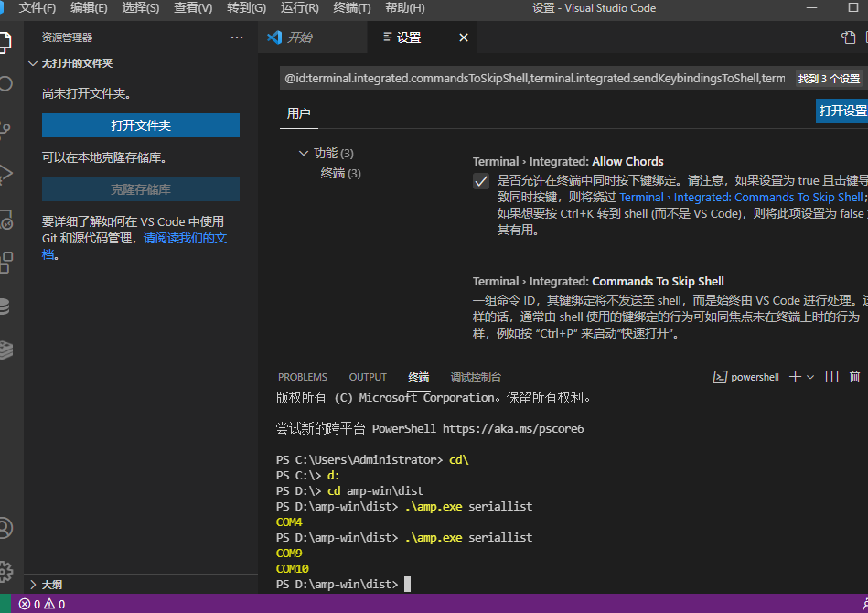Click the 打开设置 button

(x=842, y=111)
